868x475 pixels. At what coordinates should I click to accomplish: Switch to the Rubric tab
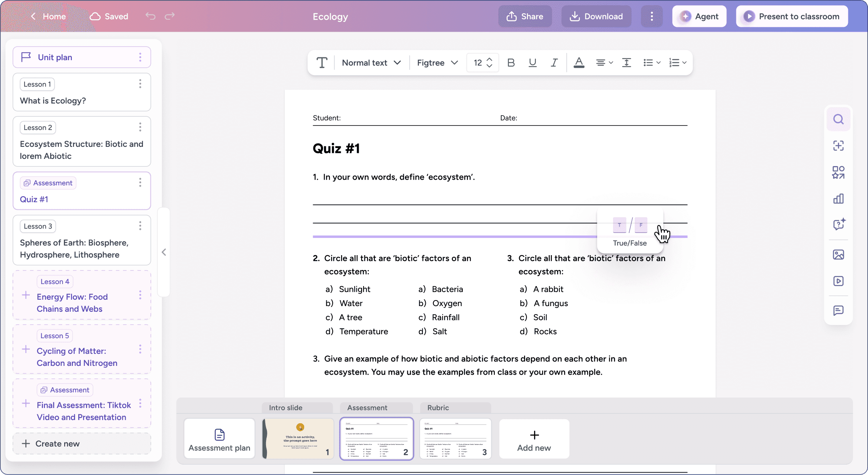[438, 408]
